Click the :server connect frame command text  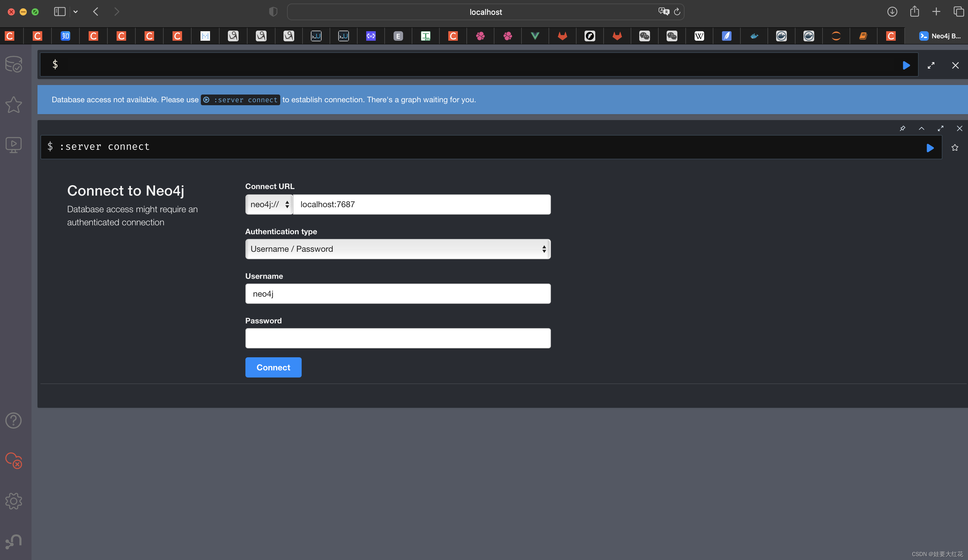pyautogui.click(x=104, y=147)
